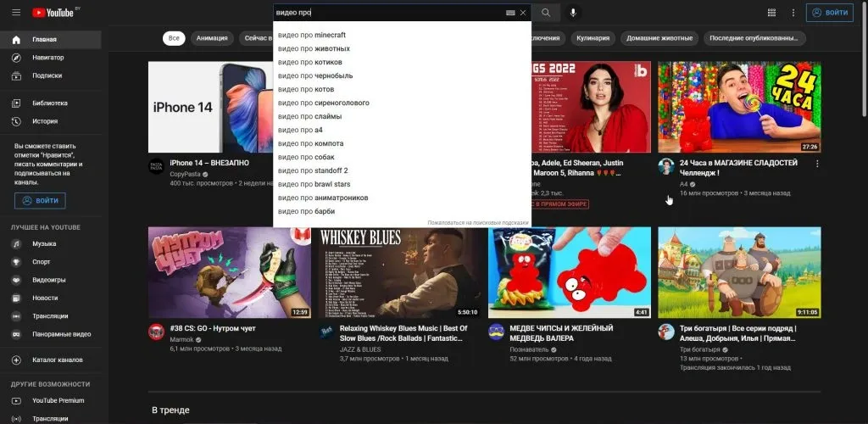Choose suggestion видео про brawl stars
The height and width of the screenshot is (424, 868).
click(402, 184)
